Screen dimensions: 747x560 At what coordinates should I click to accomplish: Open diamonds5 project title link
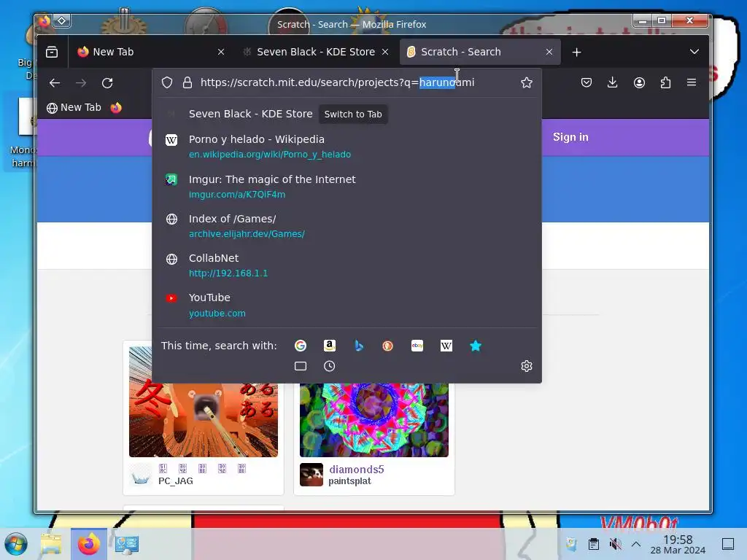pyautogui.click(x=356, y=470)
